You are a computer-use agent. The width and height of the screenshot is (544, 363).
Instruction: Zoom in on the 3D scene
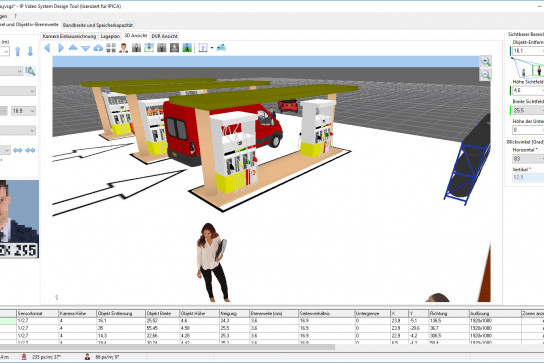(485, 61)
